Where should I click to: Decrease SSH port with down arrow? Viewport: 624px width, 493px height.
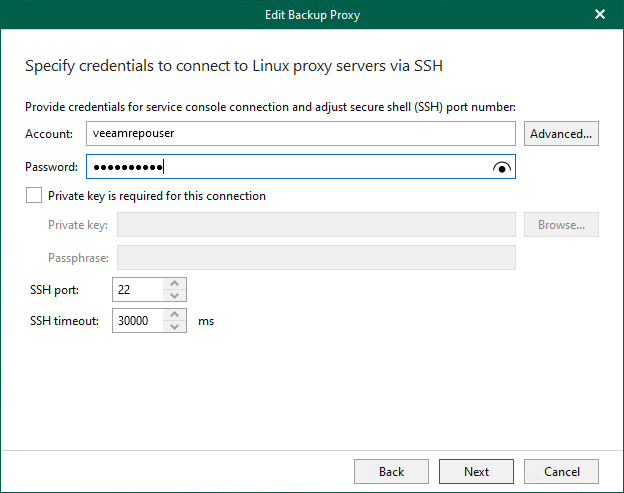pyautogui.click(x=175, y=295)
